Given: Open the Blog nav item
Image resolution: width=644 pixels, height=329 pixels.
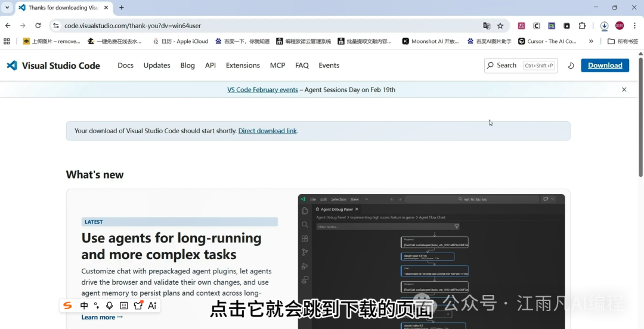Looking at the screenshot, I should pos(187,66).
